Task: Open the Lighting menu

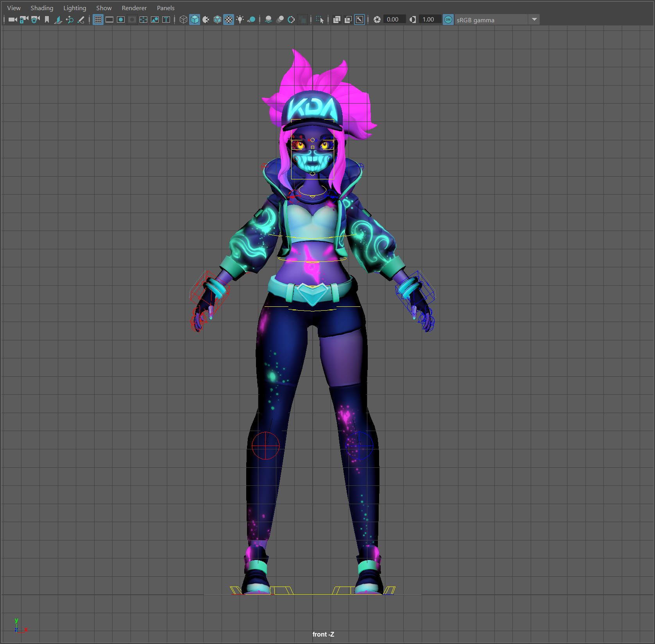Action: (75, 8)
